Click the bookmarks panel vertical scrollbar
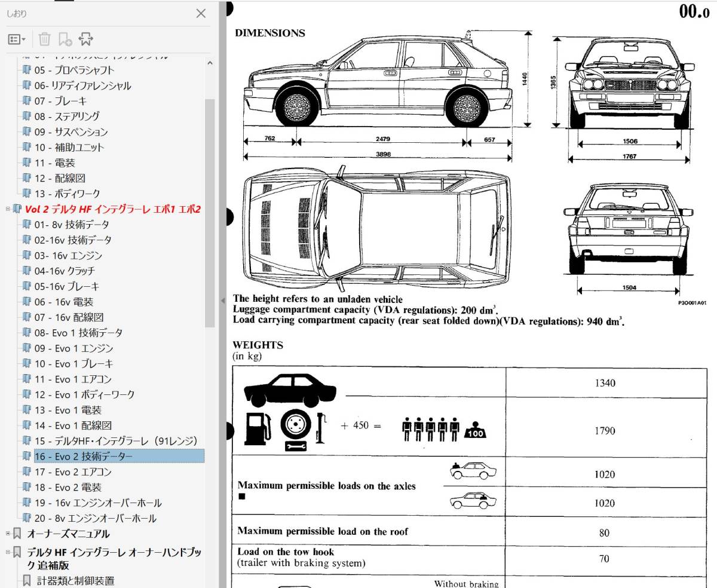The image size is (717, 588). (209, 212)
